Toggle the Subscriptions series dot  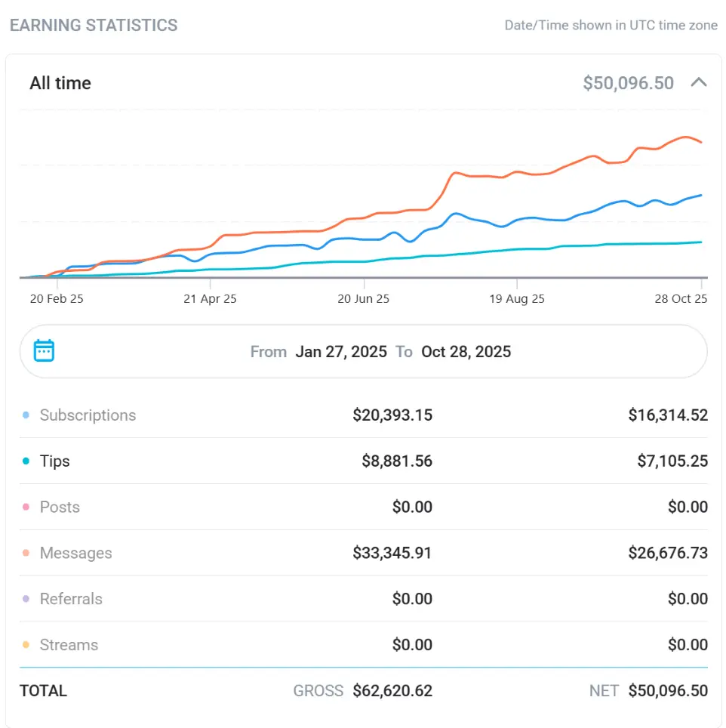26,415
